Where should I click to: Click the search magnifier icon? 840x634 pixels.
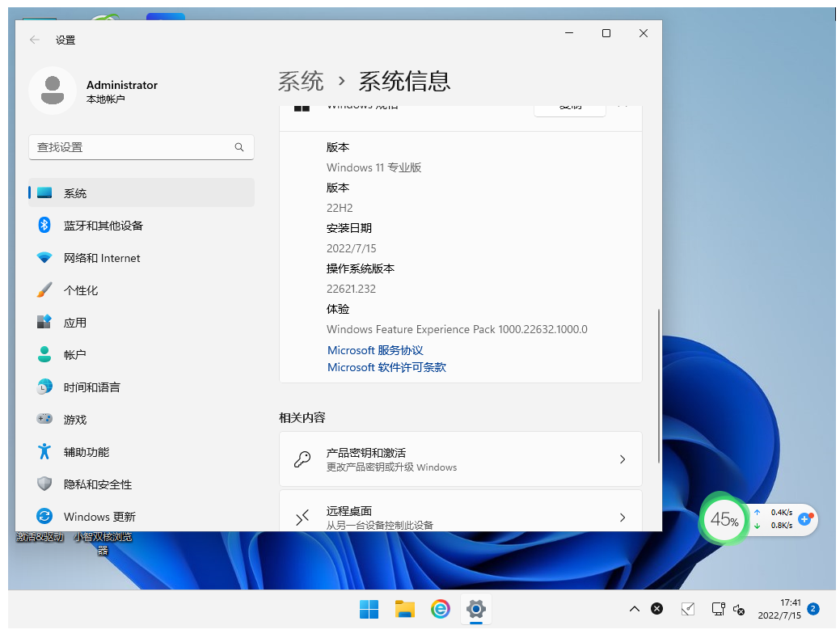[x=239, y=147]
